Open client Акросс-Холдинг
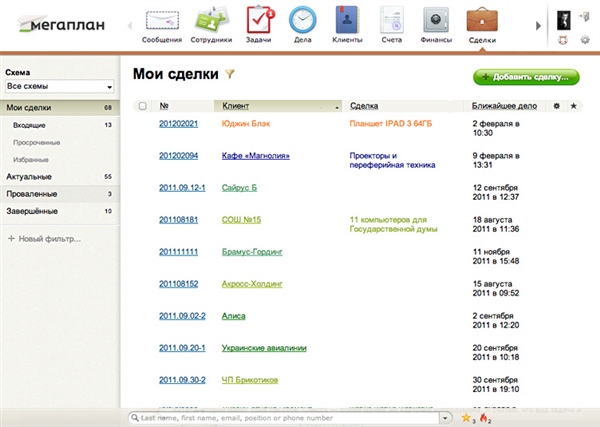 tap(252, 284)
